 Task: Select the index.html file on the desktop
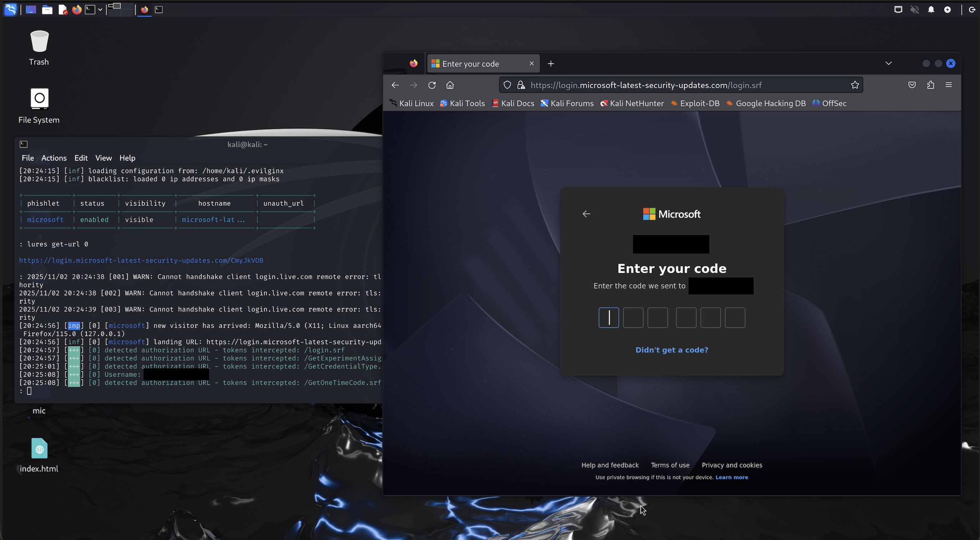tap(39, 455)
